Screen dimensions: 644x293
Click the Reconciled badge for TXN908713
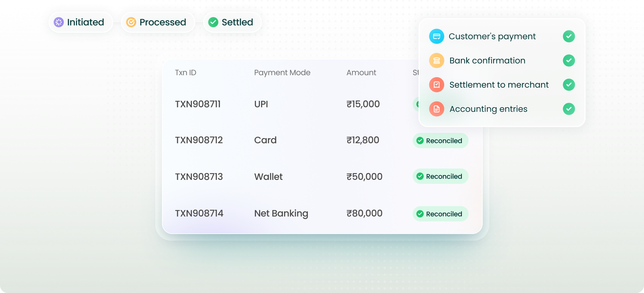pyautogui.click(x=441, y=176)
